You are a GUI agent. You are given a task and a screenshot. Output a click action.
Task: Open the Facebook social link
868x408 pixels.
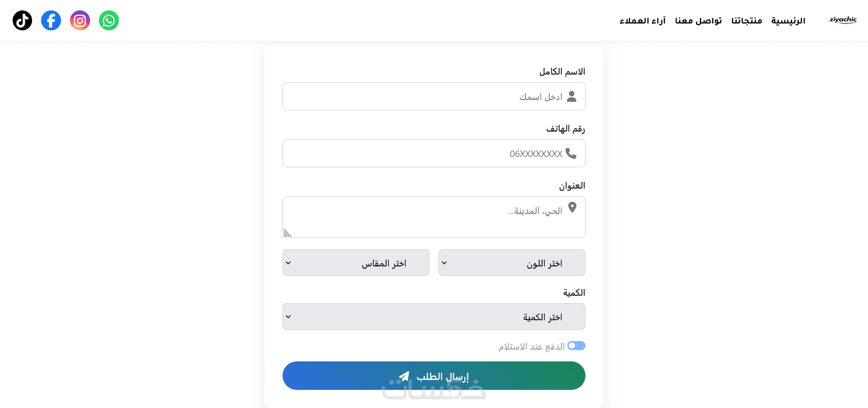51,20
